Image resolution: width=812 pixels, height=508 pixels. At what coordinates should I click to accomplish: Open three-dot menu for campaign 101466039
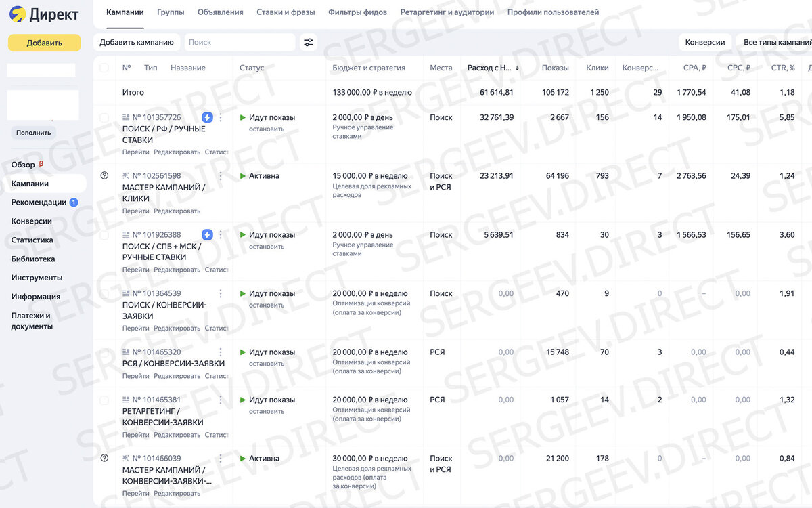[x=221, y=459]
